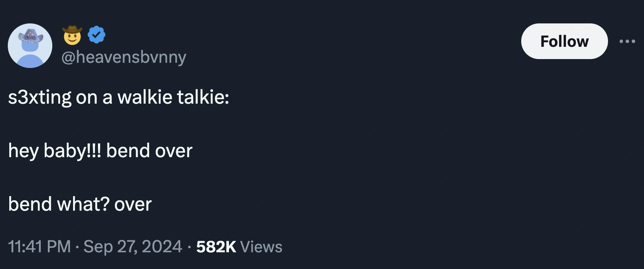The image size is (644, 269).
Task: Open the @heavensbvnny handle link
Action: [x=124, y=57]
